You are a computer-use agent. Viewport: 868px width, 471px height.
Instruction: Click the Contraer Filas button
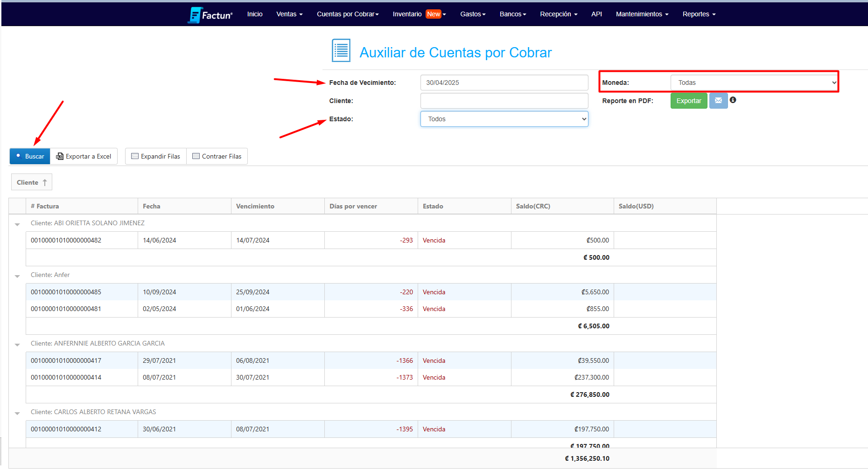click(217, 156)
